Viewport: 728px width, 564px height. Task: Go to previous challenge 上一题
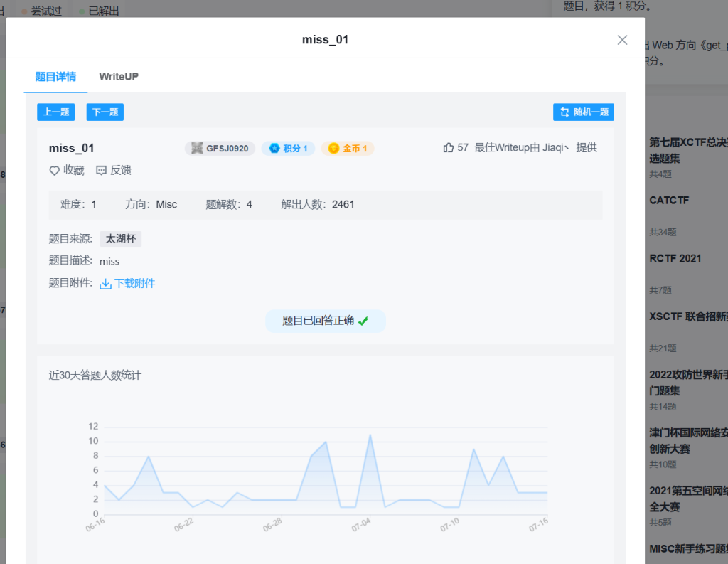point(55,112)
